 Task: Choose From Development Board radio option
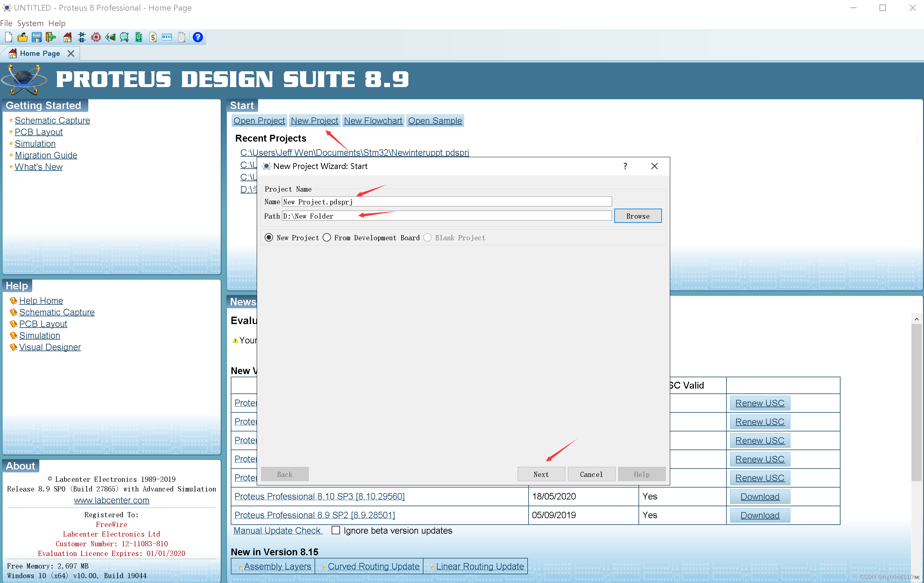tap(327, 238)
